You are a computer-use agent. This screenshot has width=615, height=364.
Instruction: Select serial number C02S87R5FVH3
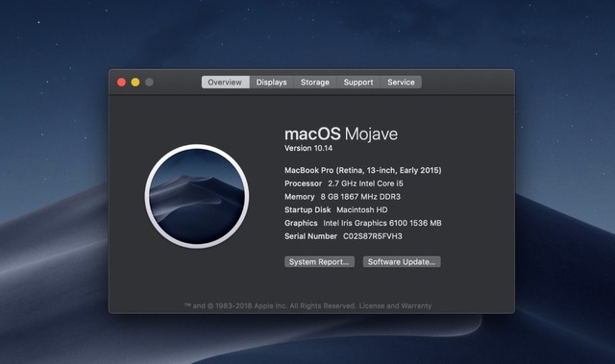(x=373, y=236)
